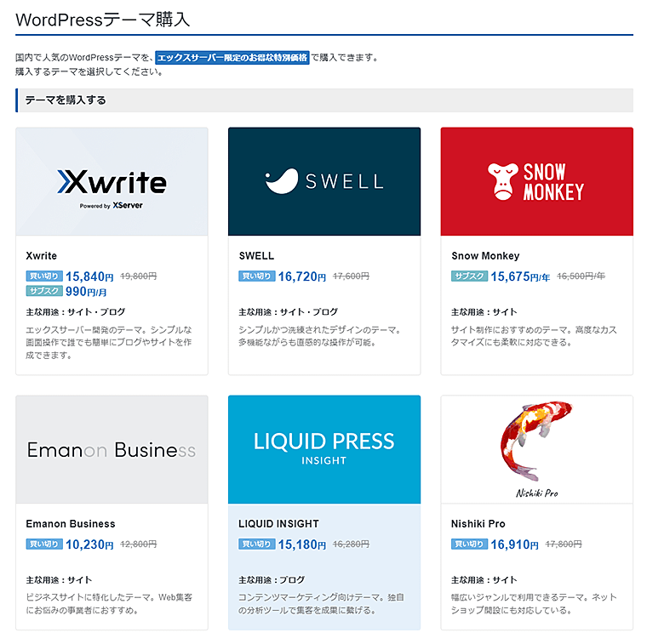Viewport: 647px width, 644px height.
Task: Click the Xwrite subscription price 990円/月
Action: 86,292
